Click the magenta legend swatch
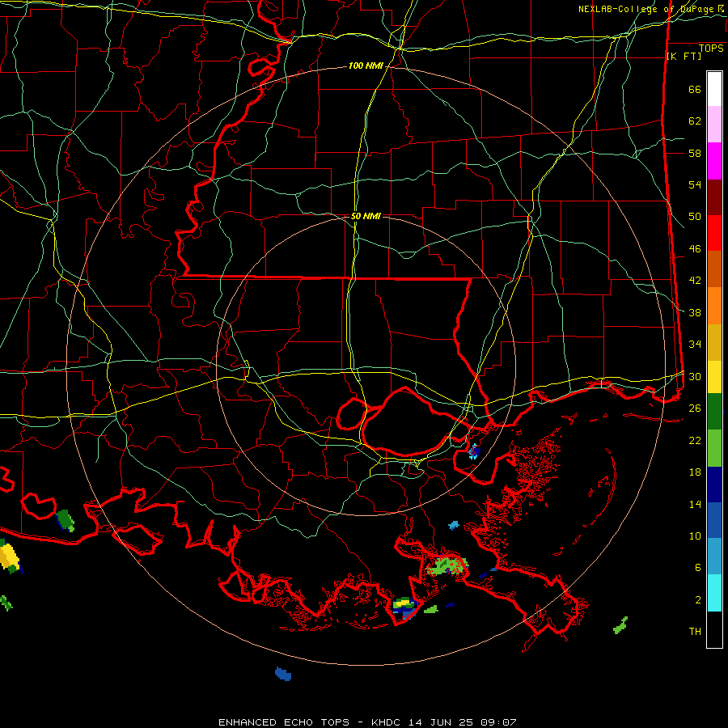 (x=714, y=161)
